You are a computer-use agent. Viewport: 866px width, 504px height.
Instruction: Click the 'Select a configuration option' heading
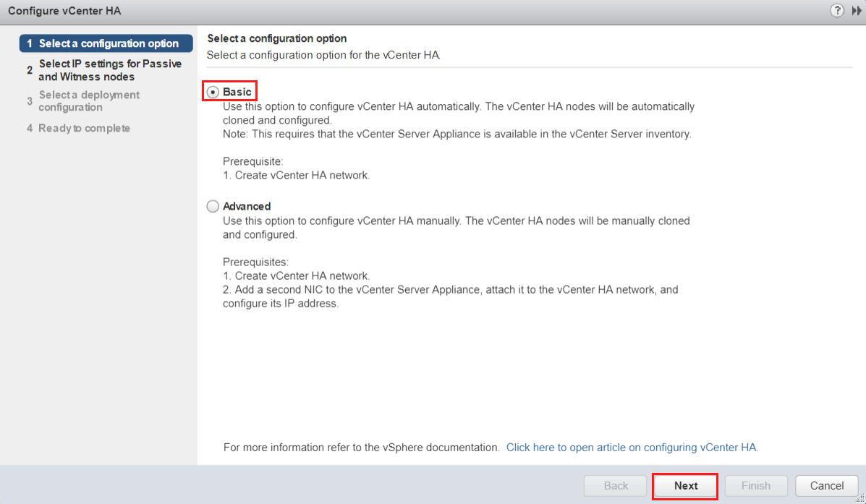pos(276,38)
